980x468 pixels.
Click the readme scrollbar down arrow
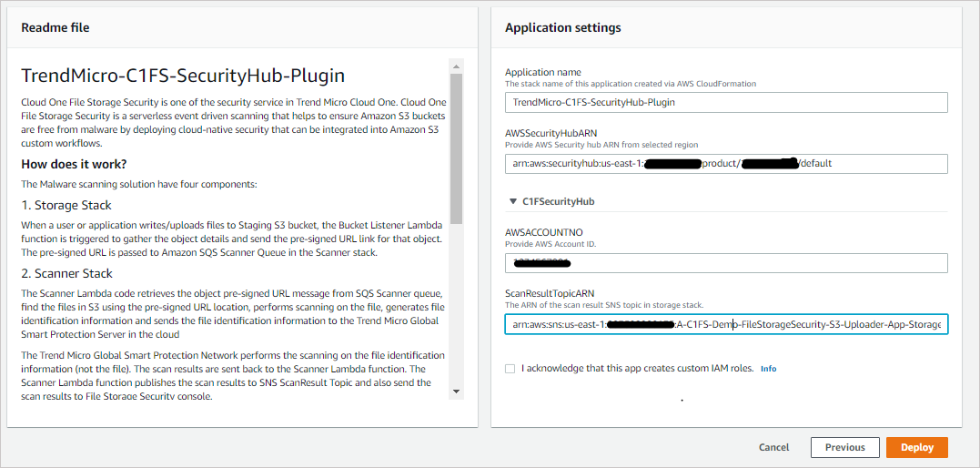(456, 392)
